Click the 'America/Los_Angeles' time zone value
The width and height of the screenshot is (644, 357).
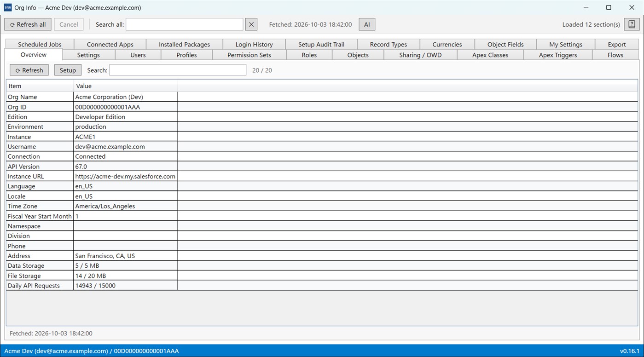(x=125, y=206)
